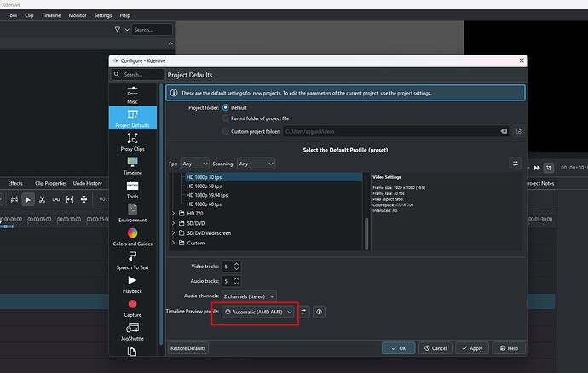Click the Audio tracks spin box
The height and width of the screenshot is (373, 588).
pos(231,281)
